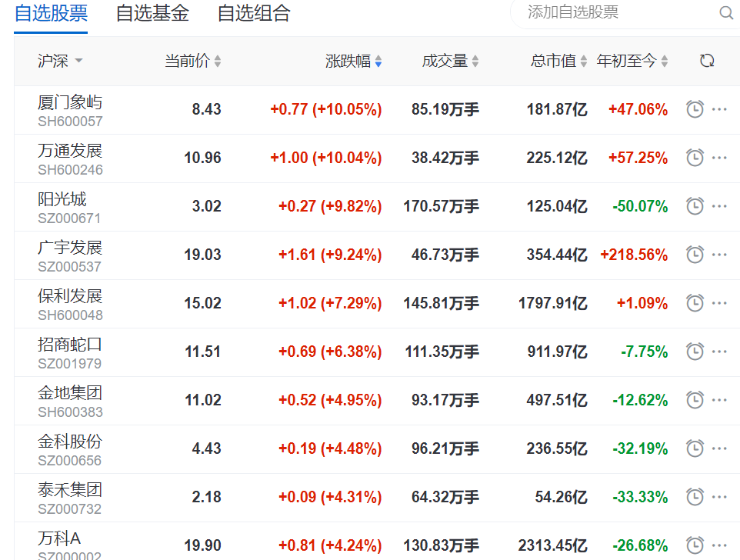Open more options for 万科A
The height and width of the screenshot is (560, 740).
click(719, 545)
